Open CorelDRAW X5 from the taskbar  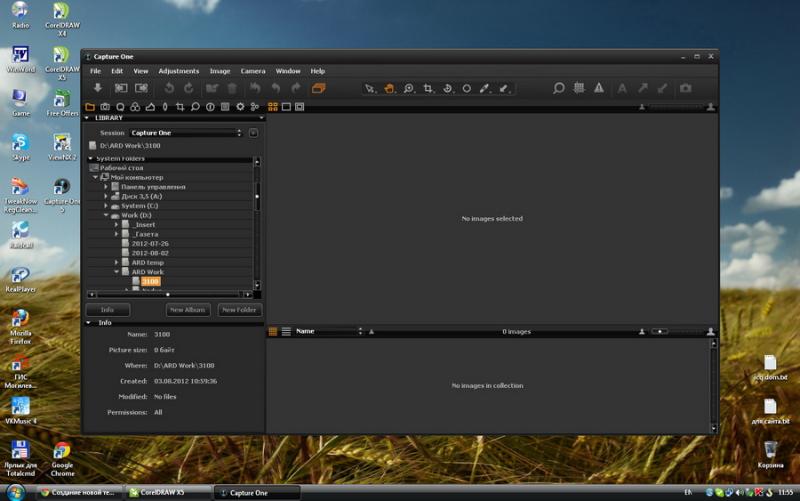pyautogui.click(x=168, y=492)
